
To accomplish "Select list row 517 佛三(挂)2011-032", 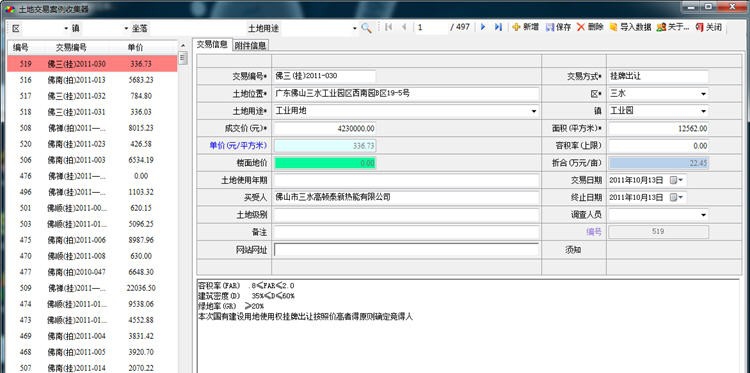I will click(x=92, y=96).
